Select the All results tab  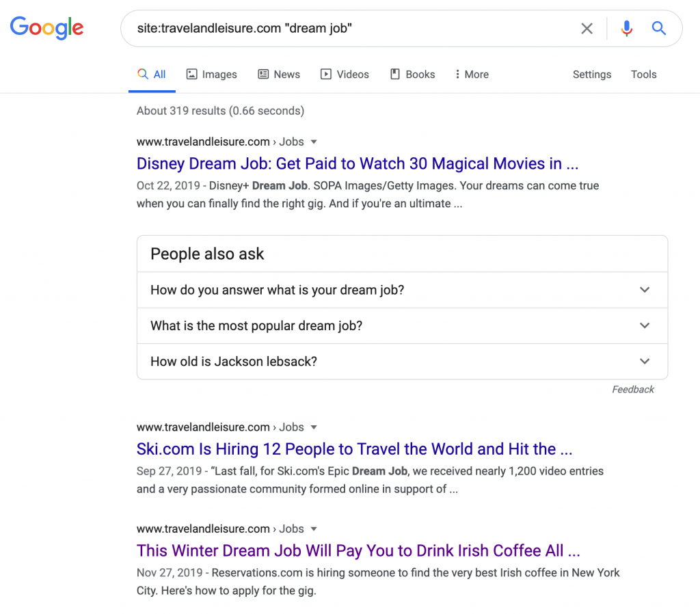[x=152, y=75]
